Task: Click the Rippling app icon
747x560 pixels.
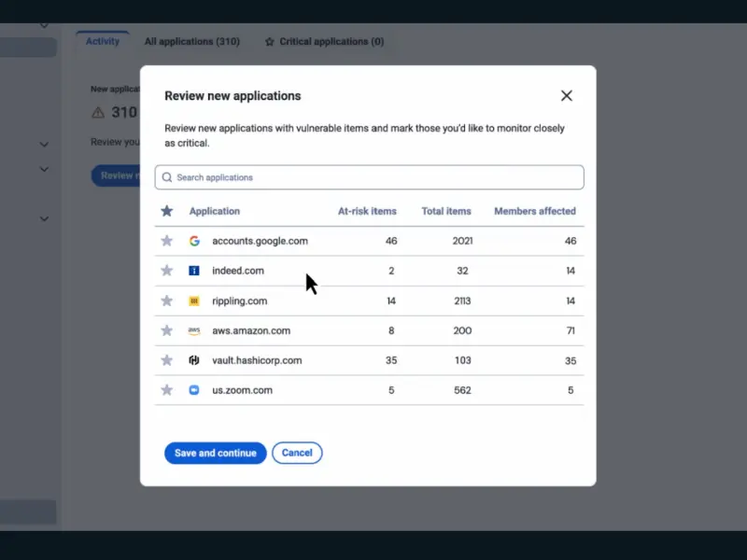Action: pyautogui.click(x=194, y=301)
